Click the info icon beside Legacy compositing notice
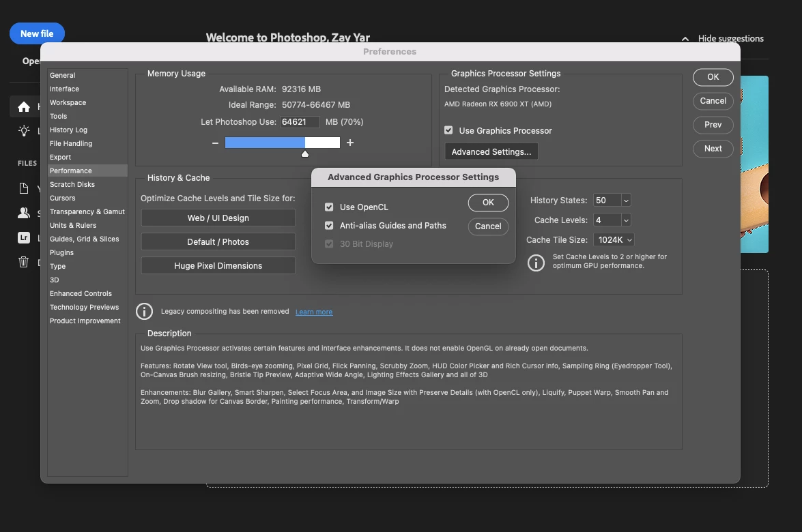Image resolution: width=802 pixels, height=532 pixels. pyautogui.click(x=144, y=311)
